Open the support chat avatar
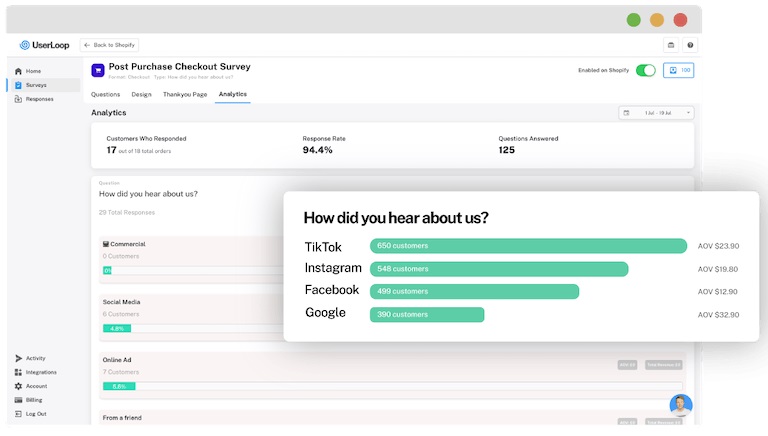This screenshot has height=436, width=768. coord(680,405)
